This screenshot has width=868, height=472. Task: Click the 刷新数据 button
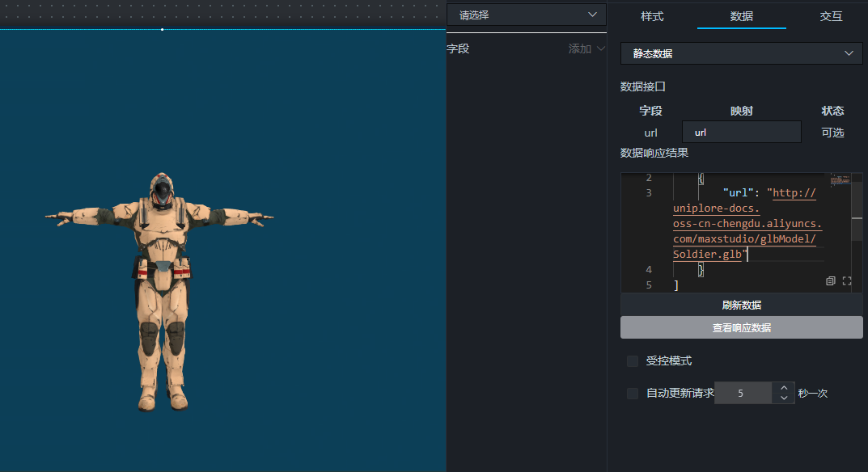click(741, 305)
